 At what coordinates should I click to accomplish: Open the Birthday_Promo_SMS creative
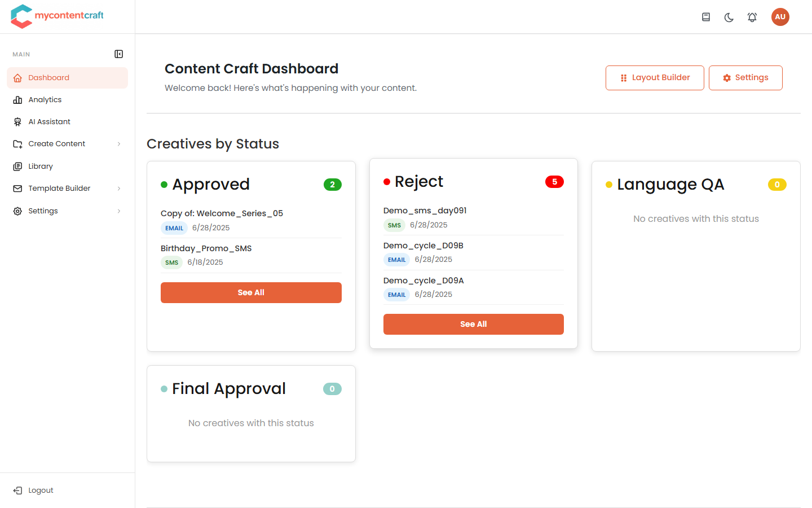tap(206, 248)
